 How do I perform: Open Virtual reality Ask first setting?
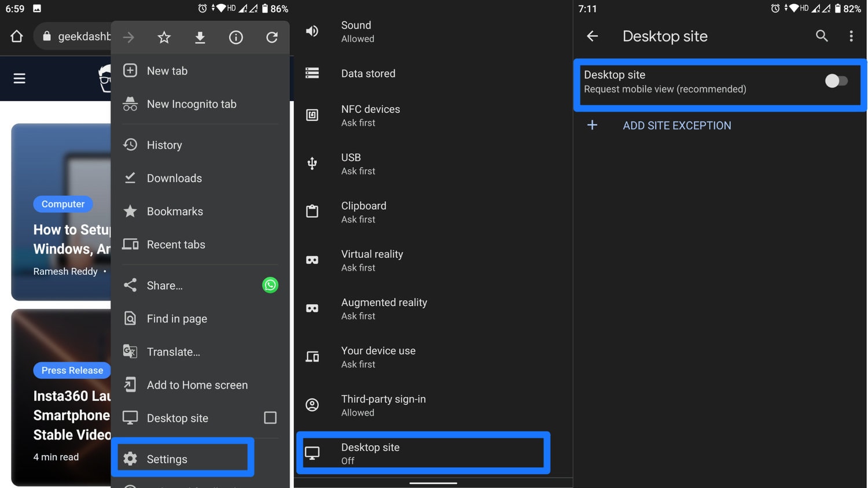click(x=433, y=260)
